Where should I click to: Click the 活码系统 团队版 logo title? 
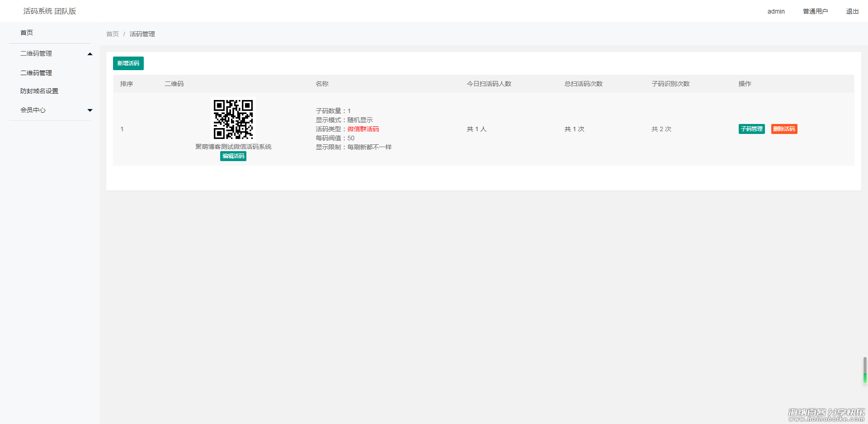coord(50,11)
